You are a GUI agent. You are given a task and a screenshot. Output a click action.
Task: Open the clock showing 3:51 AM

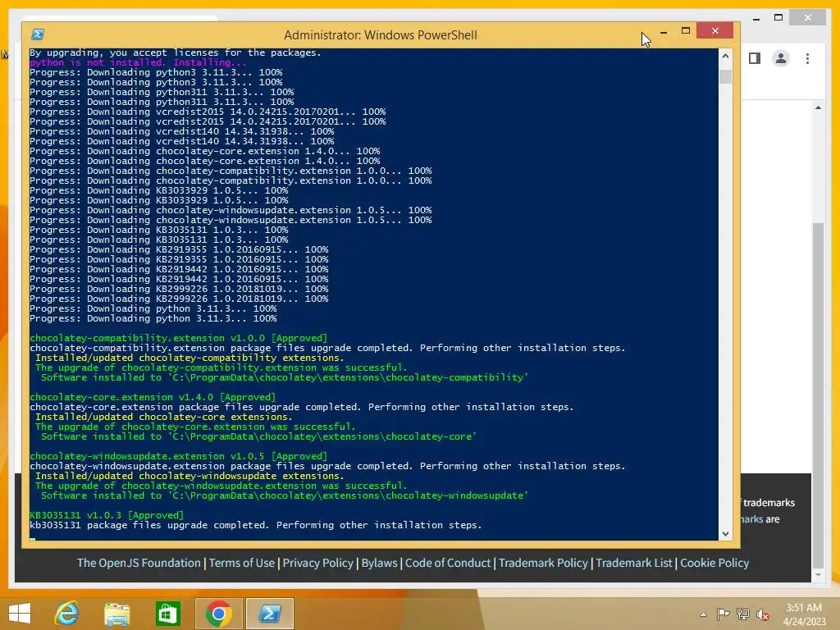click(804, 608)
